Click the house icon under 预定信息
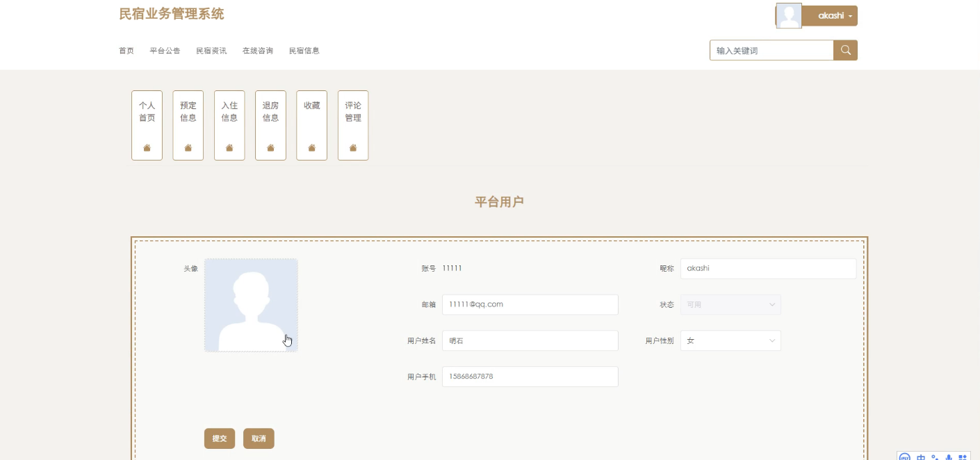 [188, 147]
